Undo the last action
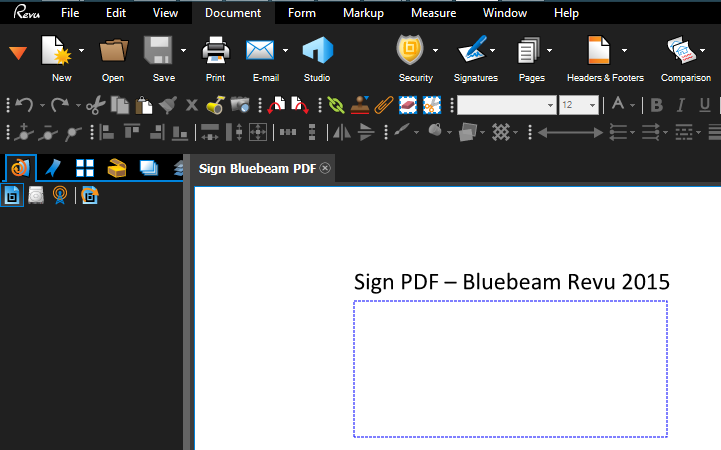 click(x=24, y=105)
